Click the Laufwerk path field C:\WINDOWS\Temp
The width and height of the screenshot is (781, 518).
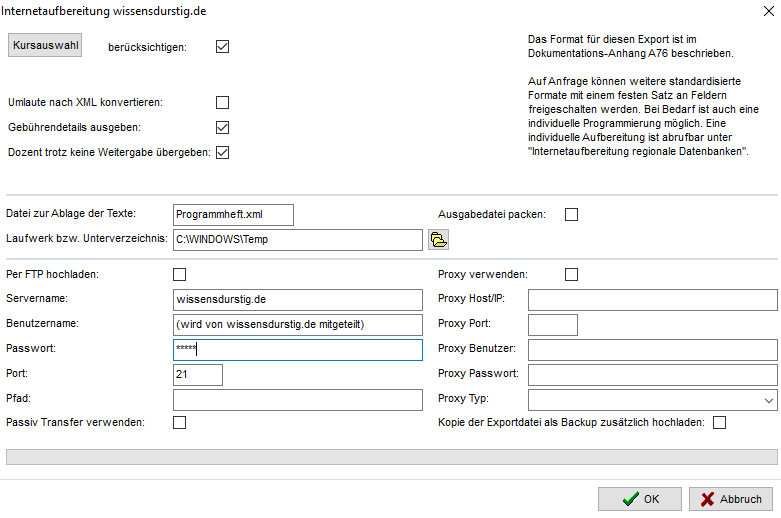pyautogui.click(x=298, y=240)
